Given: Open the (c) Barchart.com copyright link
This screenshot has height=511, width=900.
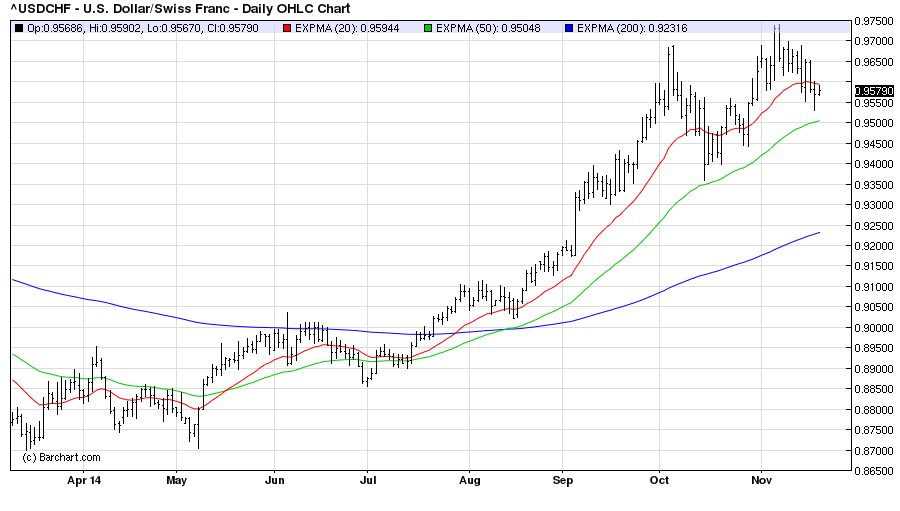Looking at the screenshot, I should pyautogui.click(x=61, y=457).
